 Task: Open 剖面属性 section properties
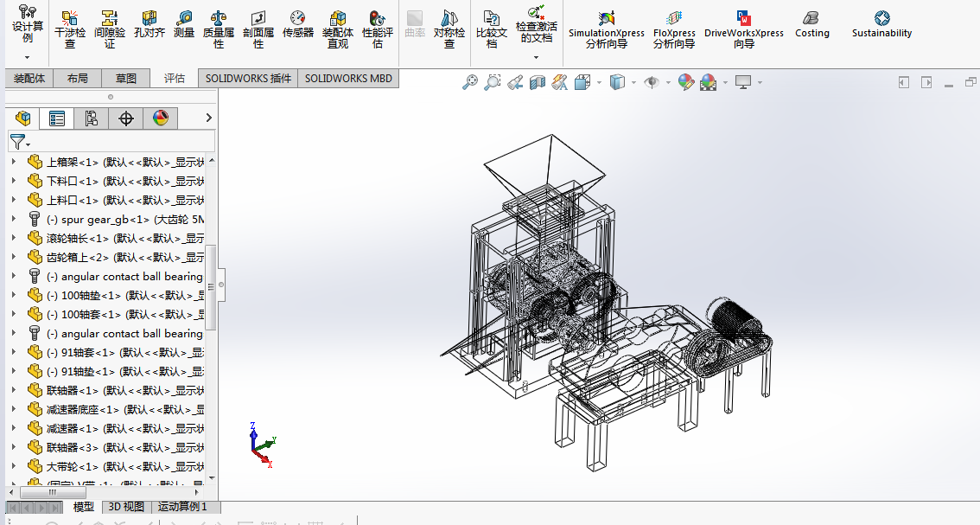(x=258, y=29)
